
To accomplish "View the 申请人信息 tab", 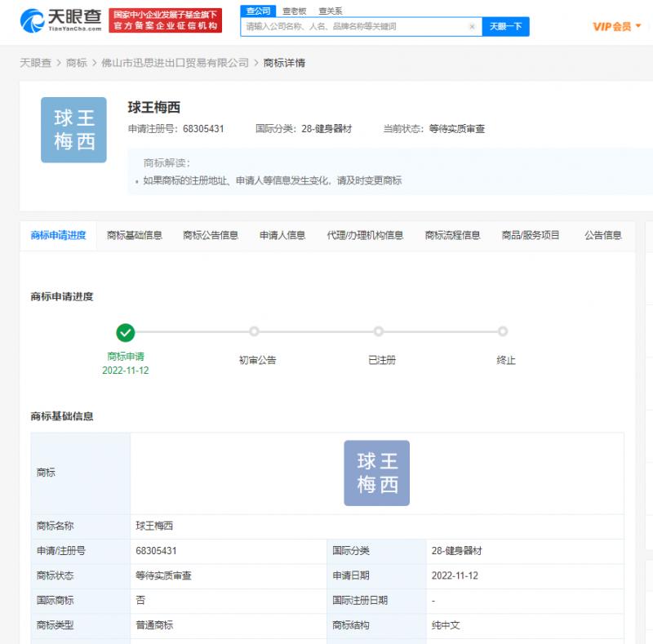I will click(279, 234).
